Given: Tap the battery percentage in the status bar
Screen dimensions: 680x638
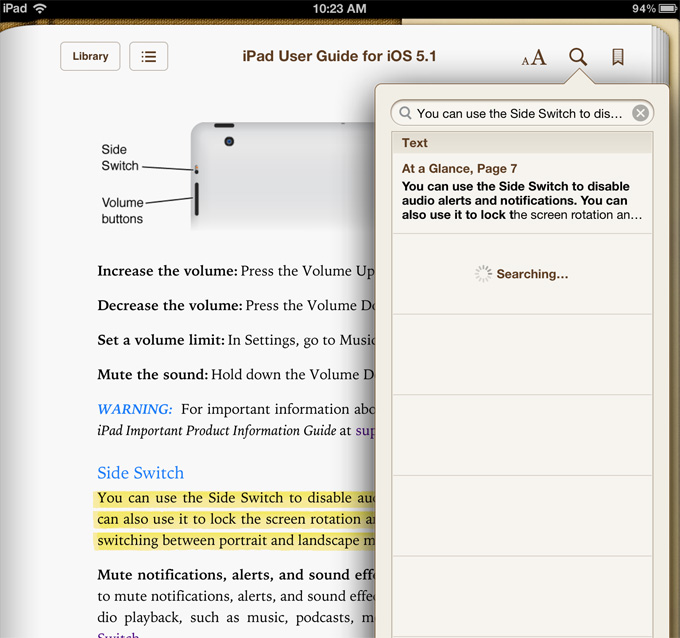Looking at the screenshot, I should coord(643,8).
